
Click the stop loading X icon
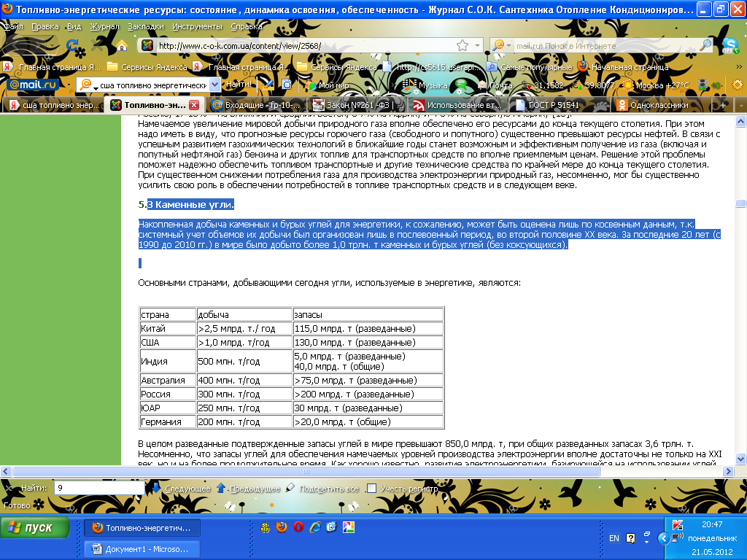click(x=97, y=46)
